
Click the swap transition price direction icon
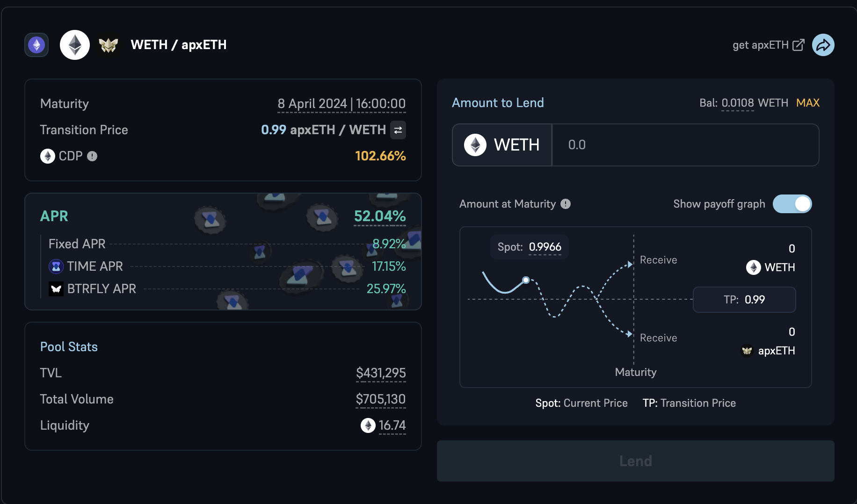pyautogui.click(x=398, y=130)
